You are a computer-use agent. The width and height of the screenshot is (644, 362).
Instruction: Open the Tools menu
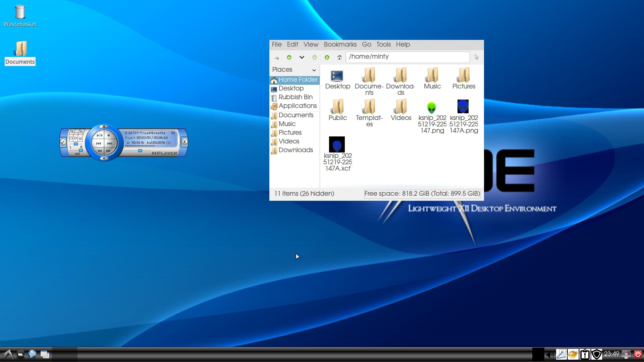tap(383, 45)
